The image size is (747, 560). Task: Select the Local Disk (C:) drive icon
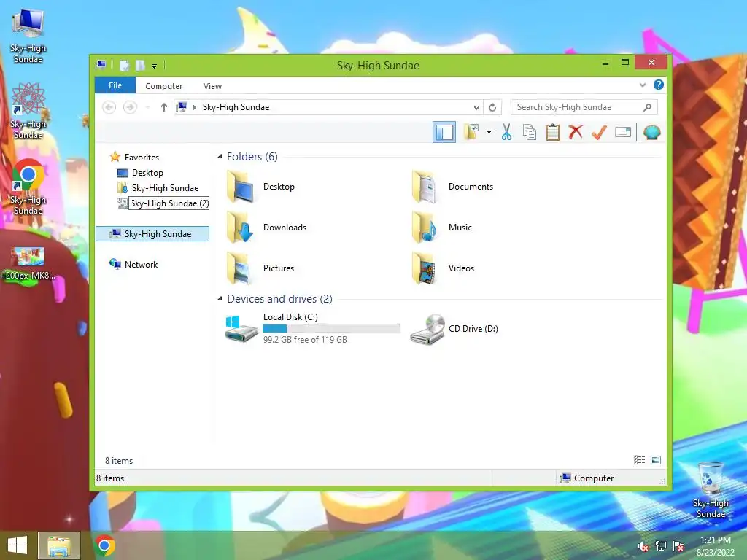pyautogui.click(x=241, y=328)
